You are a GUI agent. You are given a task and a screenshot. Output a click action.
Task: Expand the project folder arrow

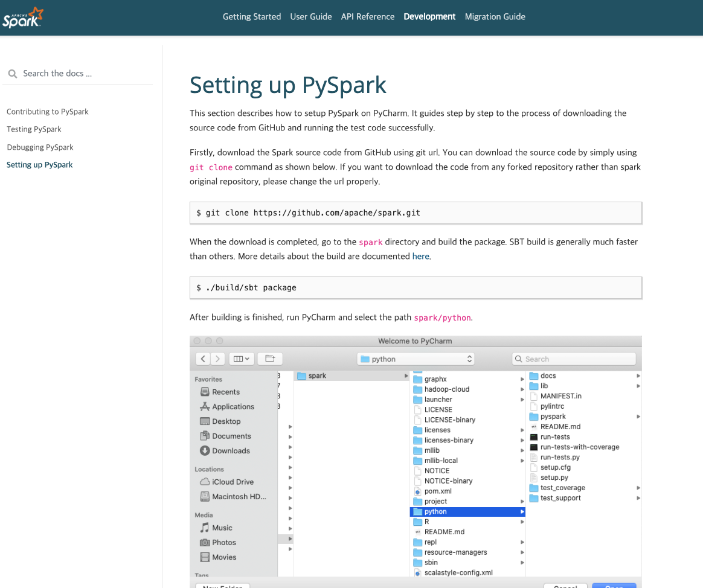click(x=522, y=502)
